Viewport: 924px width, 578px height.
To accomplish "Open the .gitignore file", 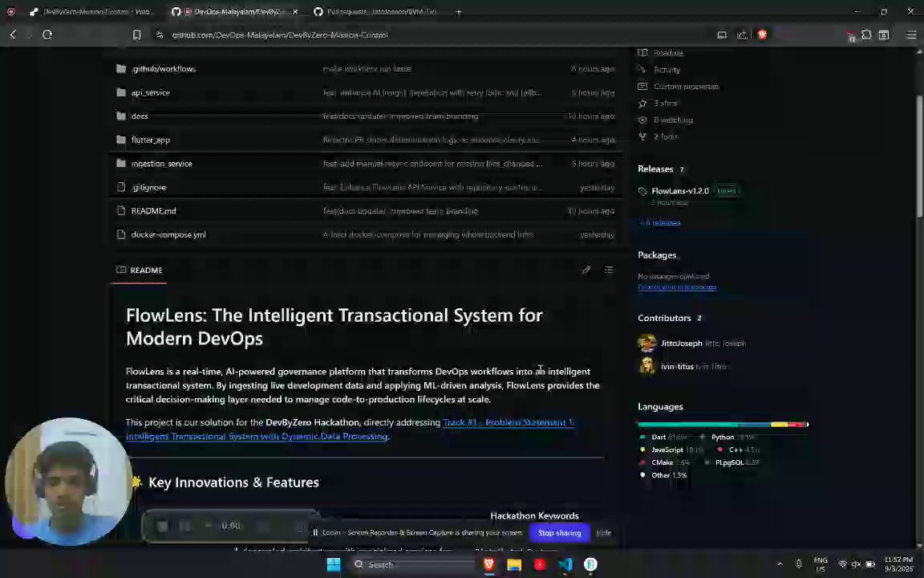I will point(148,187).
